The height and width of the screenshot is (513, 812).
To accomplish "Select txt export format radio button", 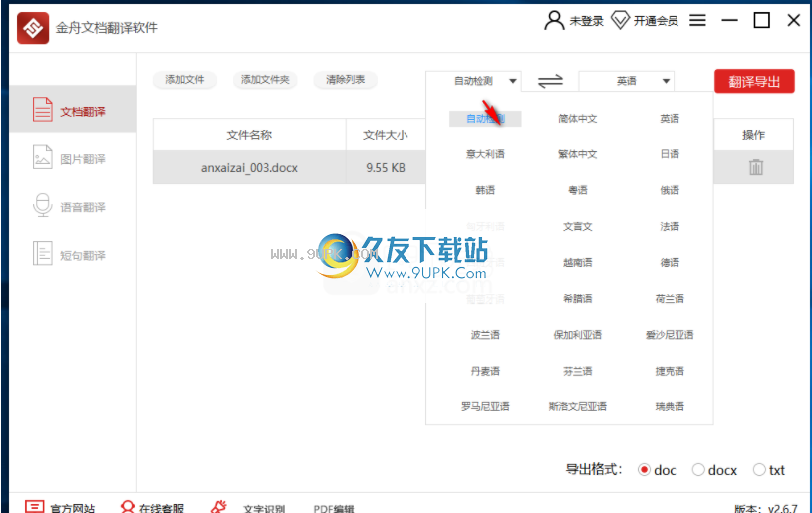I will 759,469.
